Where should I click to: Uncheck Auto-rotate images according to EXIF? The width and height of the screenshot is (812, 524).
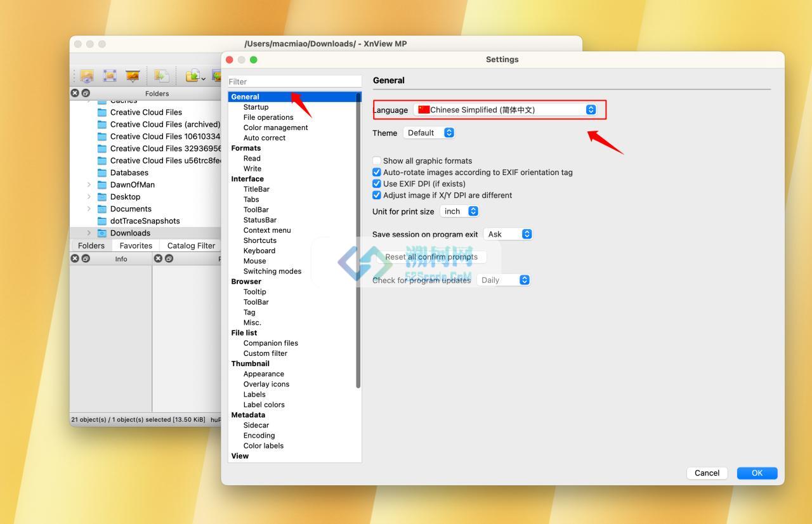click(x=377, y=172)
